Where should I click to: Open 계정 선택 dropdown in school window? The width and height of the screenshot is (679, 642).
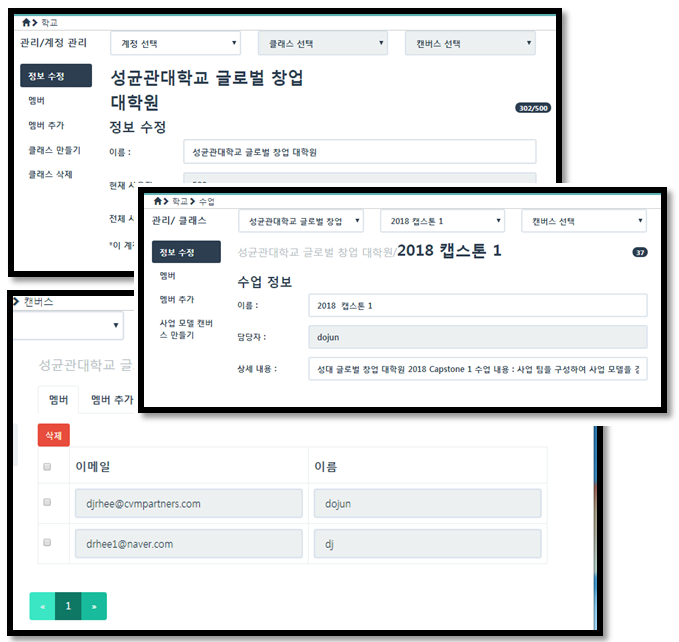pyautogui.click(x=175, y=43)
